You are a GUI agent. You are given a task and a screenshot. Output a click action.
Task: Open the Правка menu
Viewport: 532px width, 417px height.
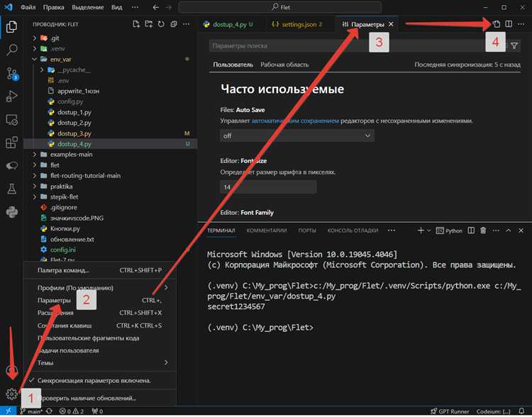point(54,7)
